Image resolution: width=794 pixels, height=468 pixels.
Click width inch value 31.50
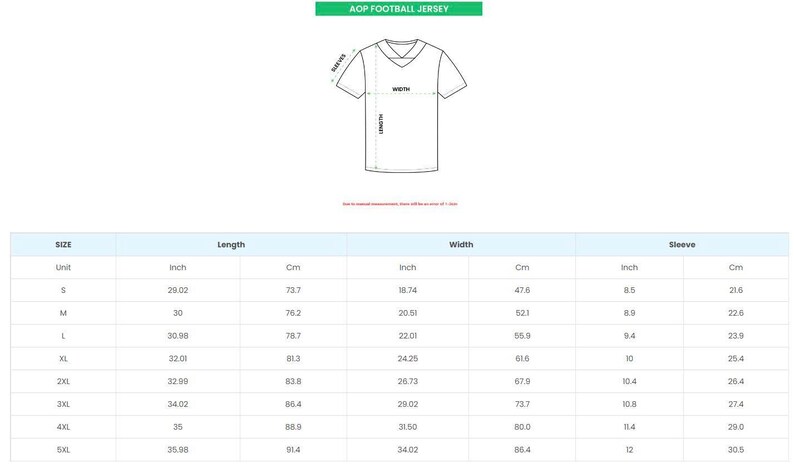coord(408,427)
